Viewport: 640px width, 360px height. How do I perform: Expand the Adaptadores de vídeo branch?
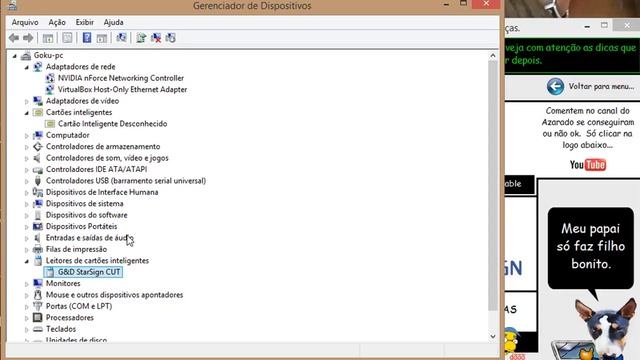click(27, 101)
